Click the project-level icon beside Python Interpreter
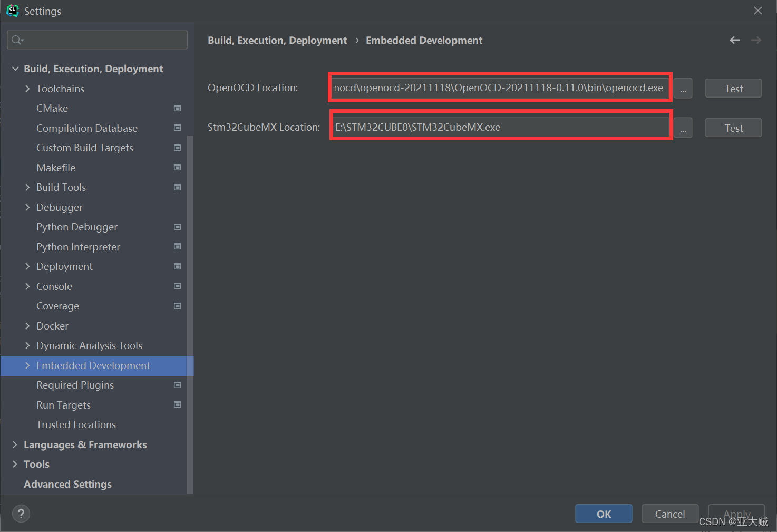The width and height of the screenshot is (777, 532). 178,247
